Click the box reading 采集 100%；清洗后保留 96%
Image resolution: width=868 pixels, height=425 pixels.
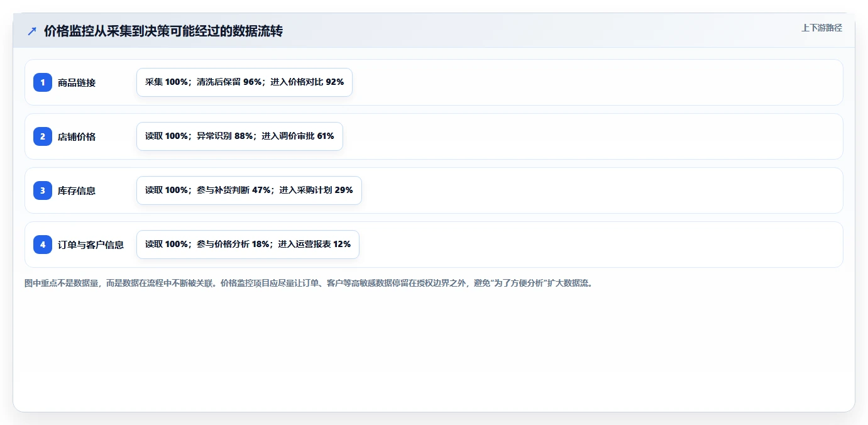click(244, 82)
